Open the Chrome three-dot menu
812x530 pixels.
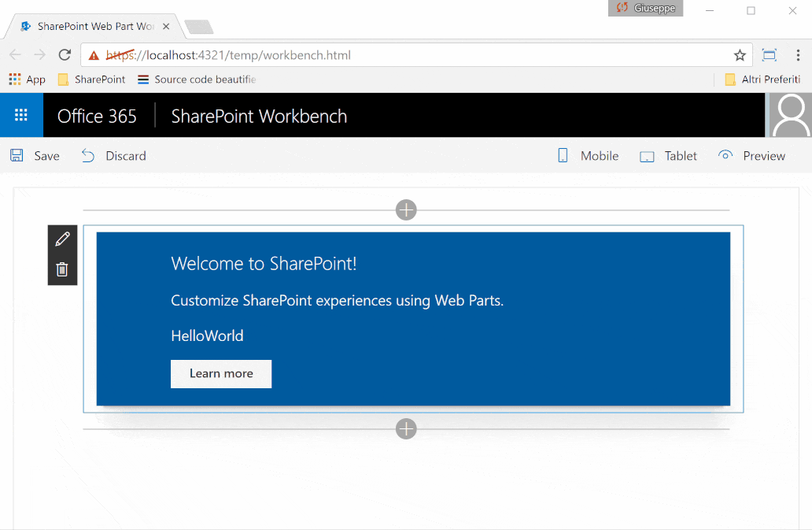[x=798, y=55]
